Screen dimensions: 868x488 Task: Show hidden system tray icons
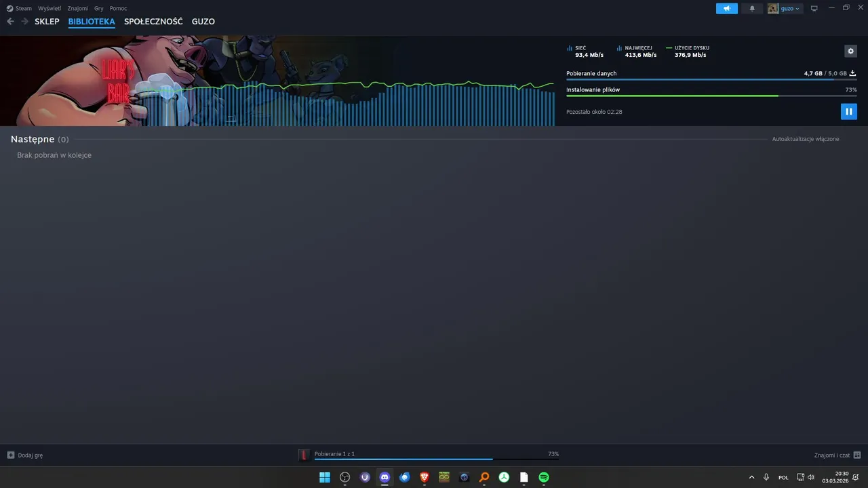tap(751, 477)
